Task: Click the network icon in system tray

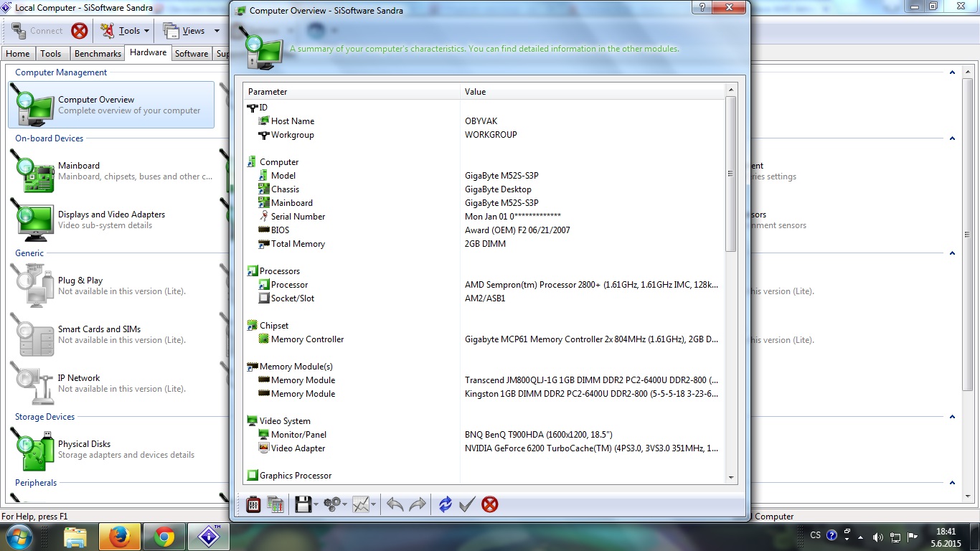Action: tap(895, 536)
